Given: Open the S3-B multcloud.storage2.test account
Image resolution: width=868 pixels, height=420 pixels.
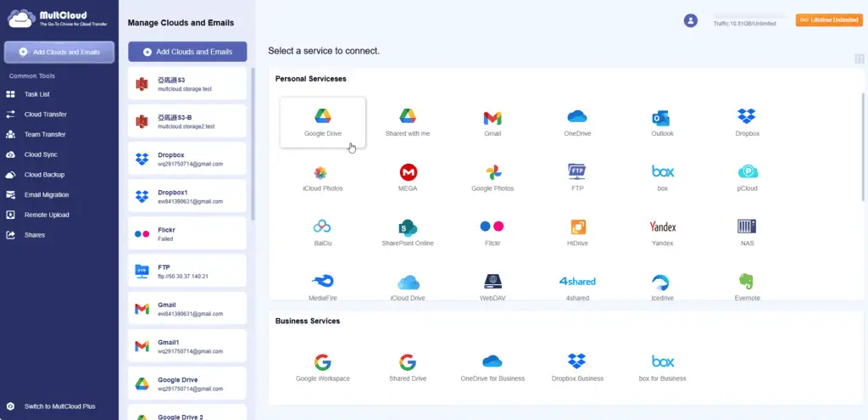Looking at the screenshot, I should point(187,121).
